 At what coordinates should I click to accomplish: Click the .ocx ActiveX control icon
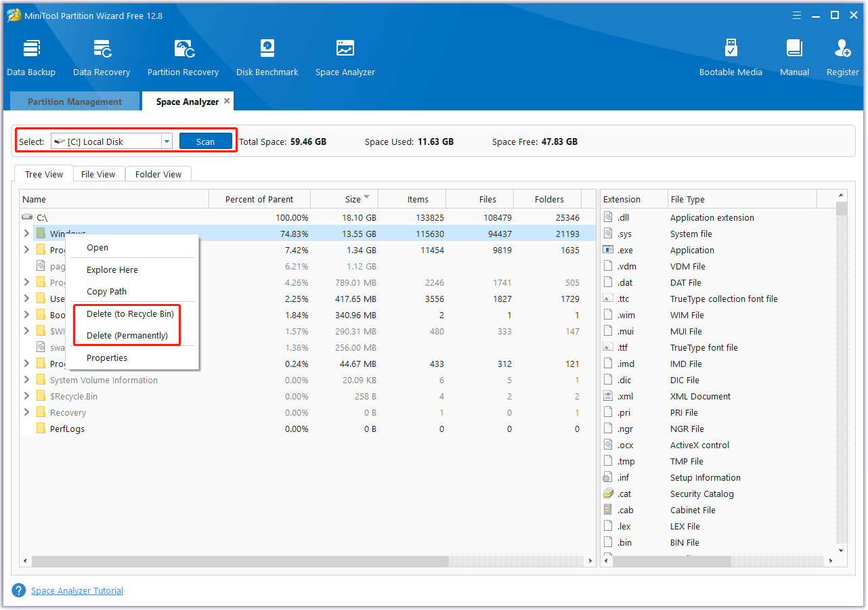(607, 445)
